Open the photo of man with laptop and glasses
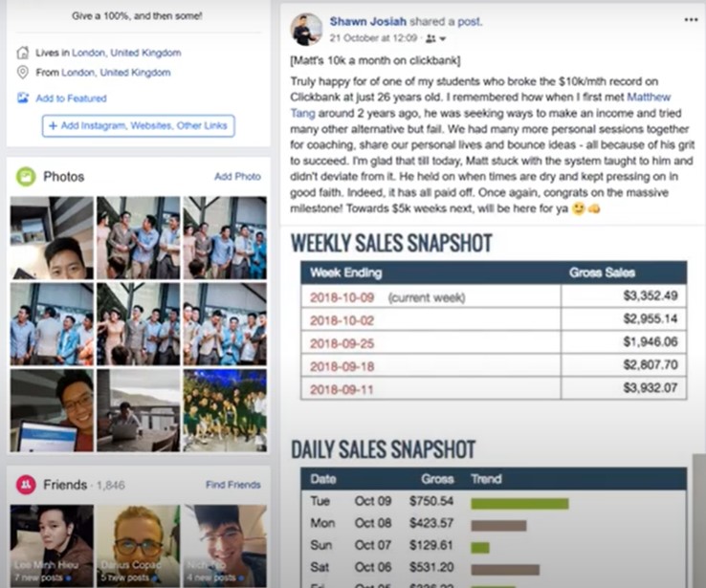 (x=52, y=410)
